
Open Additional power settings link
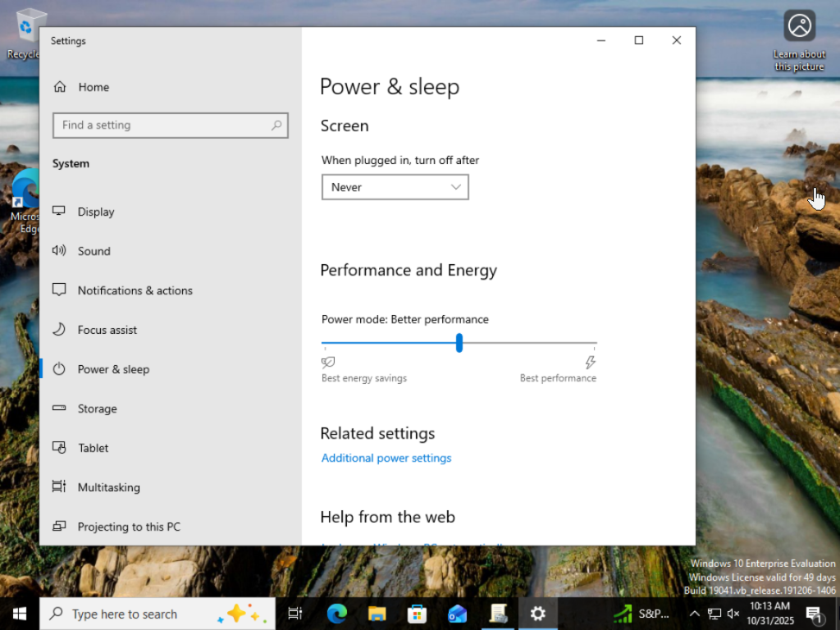click(386, 458)
